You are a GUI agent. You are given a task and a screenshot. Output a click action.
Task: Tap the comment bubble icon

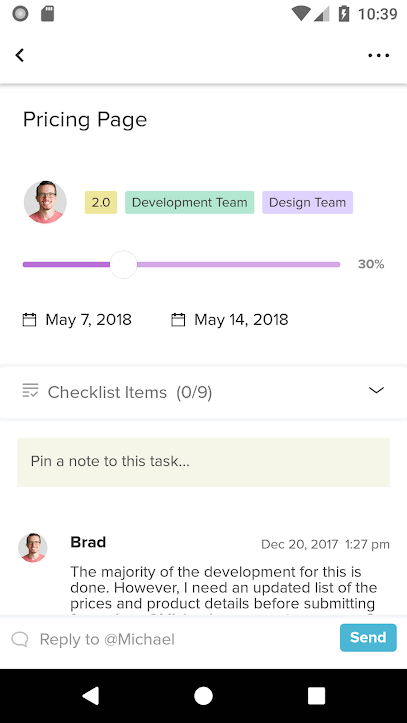[20, 639]
